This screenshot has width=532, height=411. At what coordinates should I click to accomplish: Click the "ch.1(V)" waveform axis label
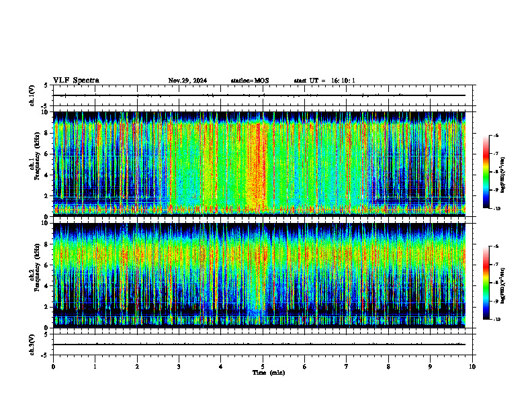click(x=32, y=95)
